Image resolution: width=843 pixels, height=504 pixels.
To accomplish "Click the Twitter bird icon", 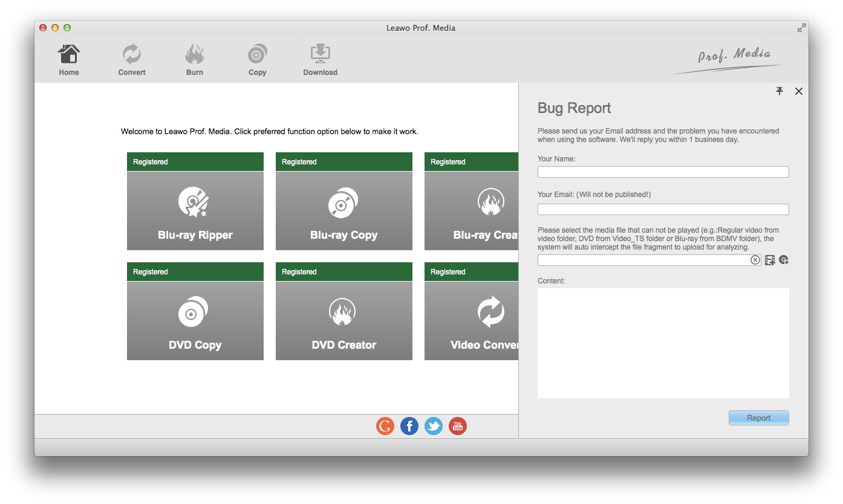I will pos(434,427).
